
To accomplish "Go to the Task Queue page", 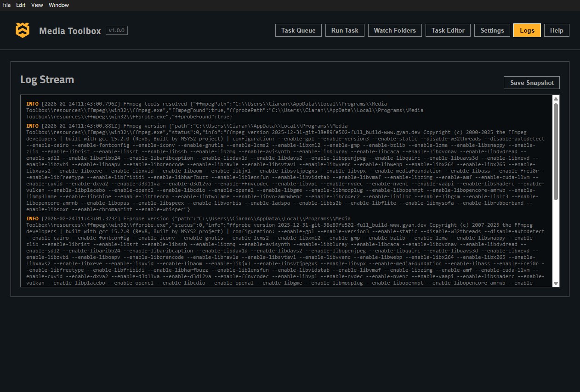I will [298, 30].
